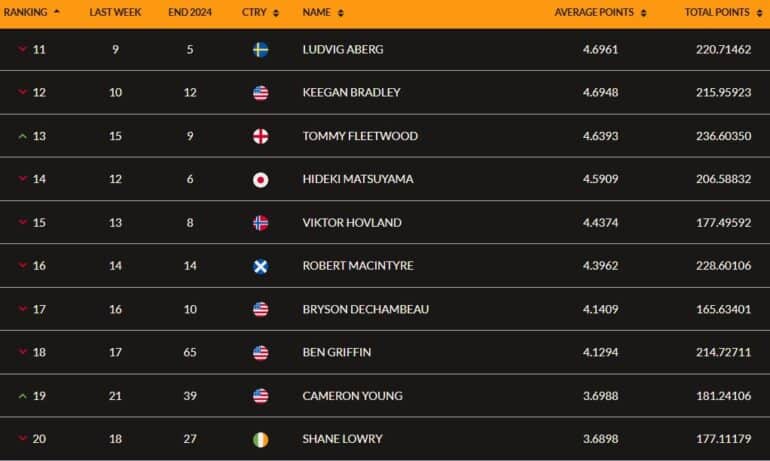Click green up arrow beside rank 13
Image resolution: width=770 pixels, height=461 pixels.
(x=22, y=136)
